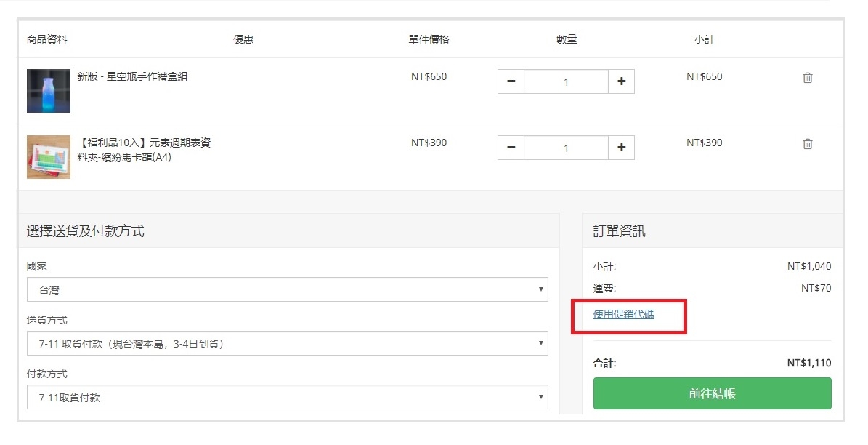
Task: Open the periodic table folder product thumbnail
Action: click(x=49, y=157)
